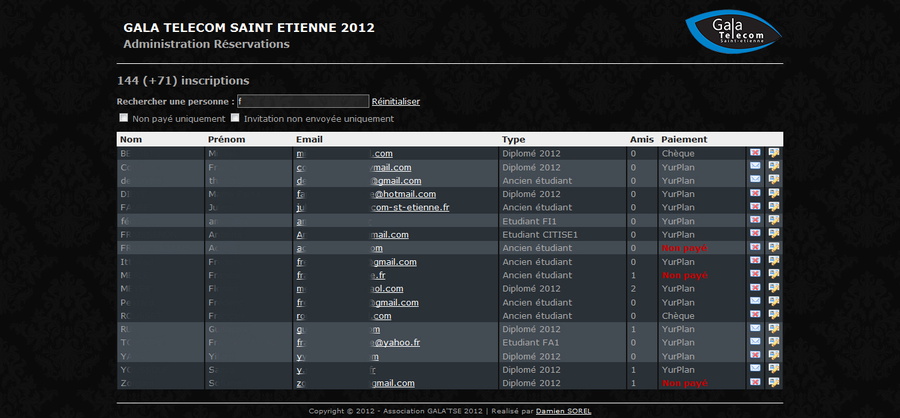Screen dimensions: 900x418
Task: Click mail icon in unpaid Diplomé 2012 row
Action: click(755, 382)
